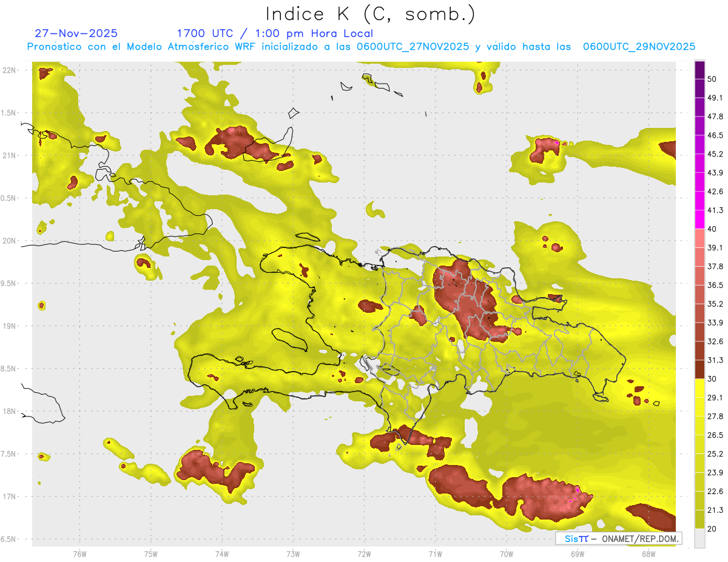
Task: Click the "73W" longitude label
Action: [293, 554]
